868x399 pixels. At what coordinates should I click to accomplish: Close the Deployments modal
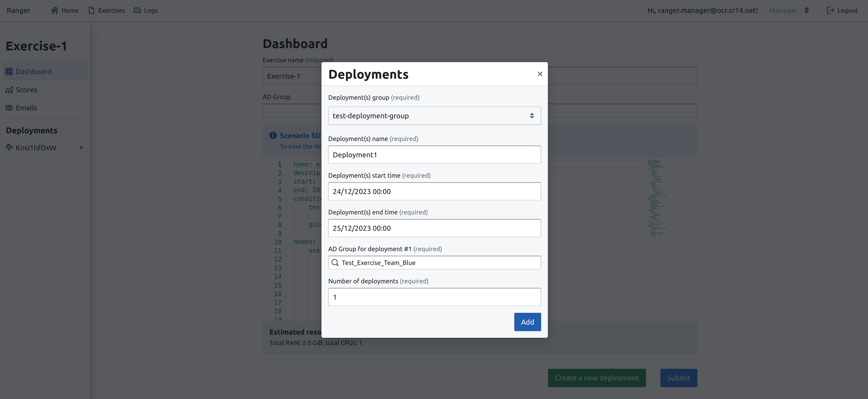(x=540, y=73)
